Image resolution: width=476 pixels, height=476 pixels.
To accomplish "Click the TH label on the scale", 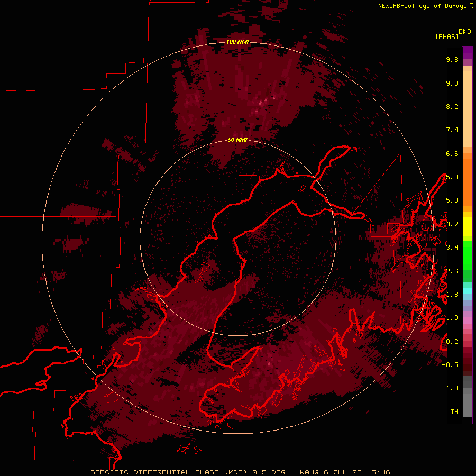I will pyautogui.click(x=454, y=412).
